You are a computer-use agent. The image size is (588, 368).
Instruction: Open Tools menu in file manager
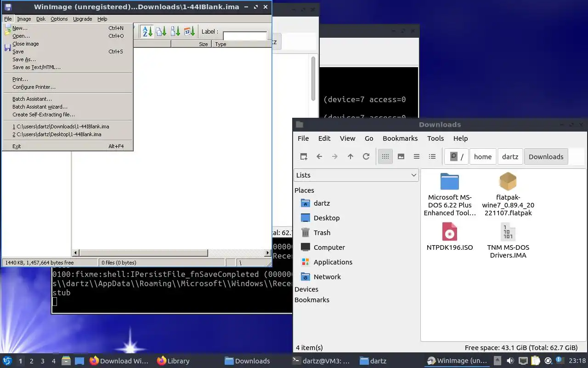click(x=435, y=138)
